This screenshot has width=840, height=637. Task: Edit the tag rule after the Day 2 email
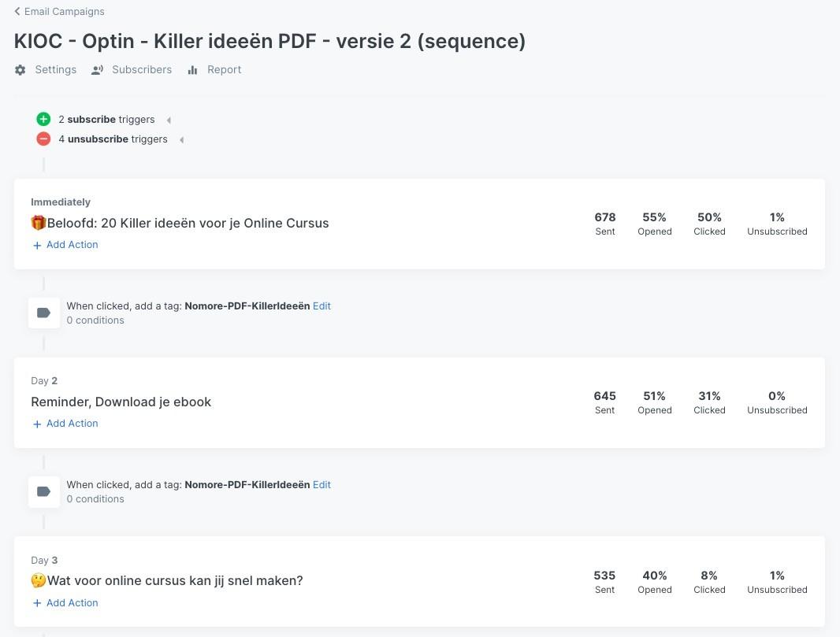(x=322, y=484)
